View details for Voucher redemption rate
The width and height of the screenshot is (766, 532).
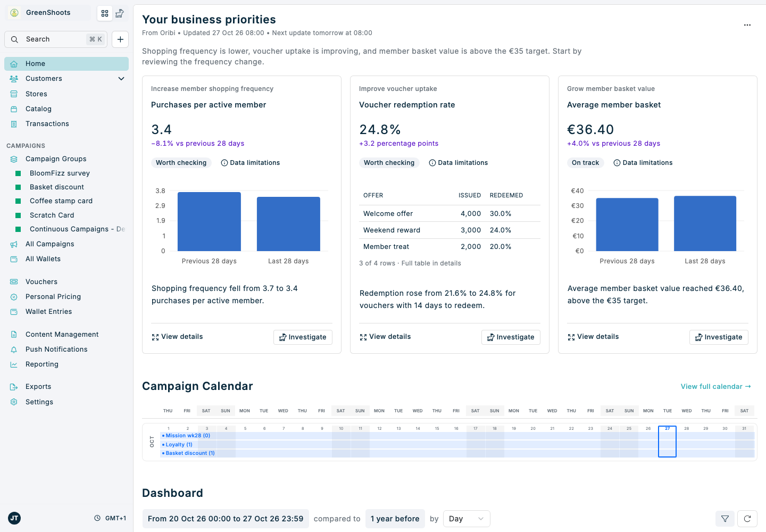coord(385,337)
